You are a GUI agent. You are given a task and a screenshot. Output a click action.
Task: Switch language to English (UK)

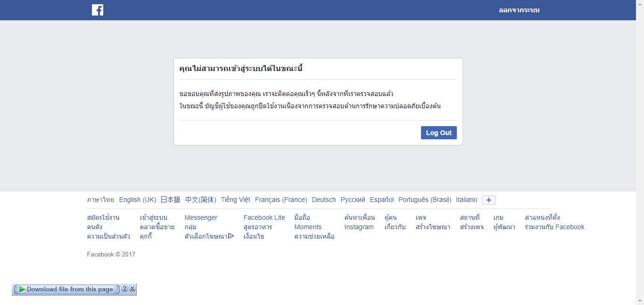[138, 200]
